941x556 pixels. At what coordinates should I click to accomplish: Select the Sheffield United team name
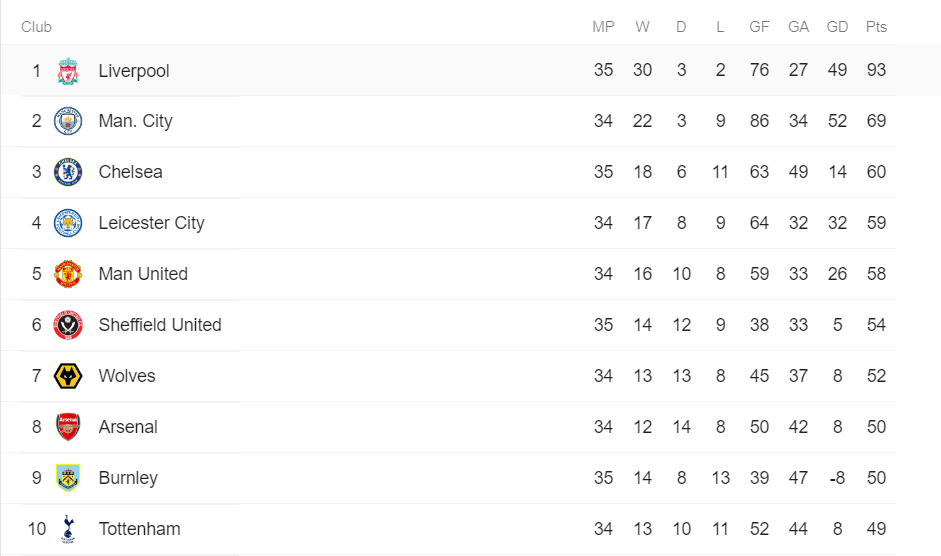click(x=160, y=325)
